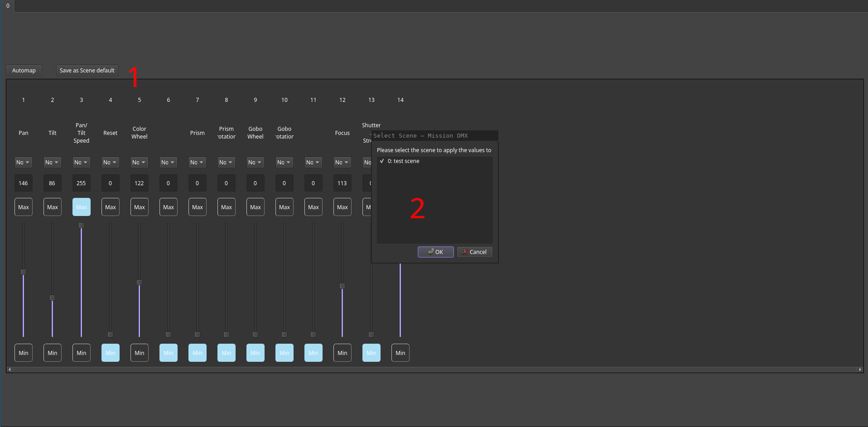Screen dimensions: 868x427
Task: Open channel 6 'No' dropdown
Action: click(168, 163)
